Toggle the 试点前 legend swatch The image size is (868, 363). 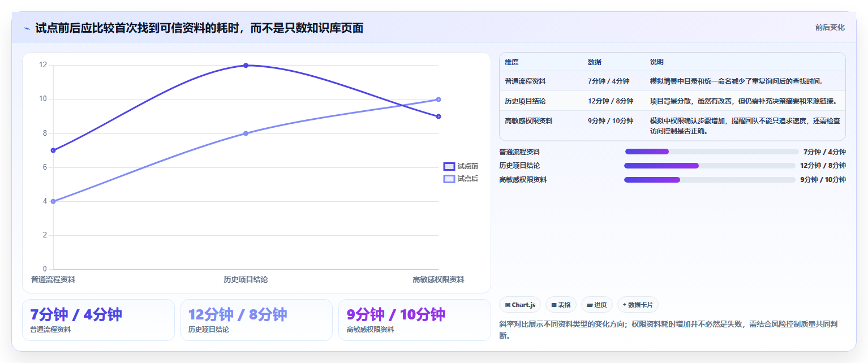(x=449, y=166)
